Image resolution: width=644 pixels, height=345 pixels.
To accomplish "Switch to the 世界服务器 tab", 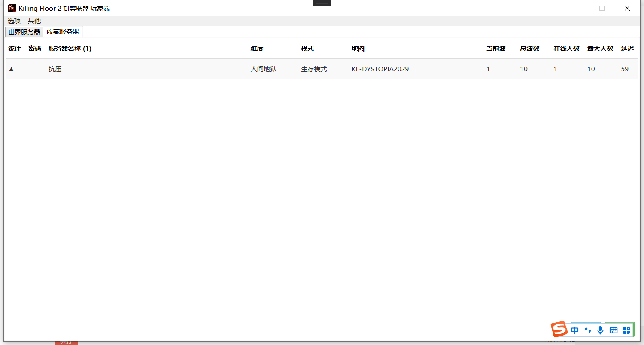I will click(24, 32).
